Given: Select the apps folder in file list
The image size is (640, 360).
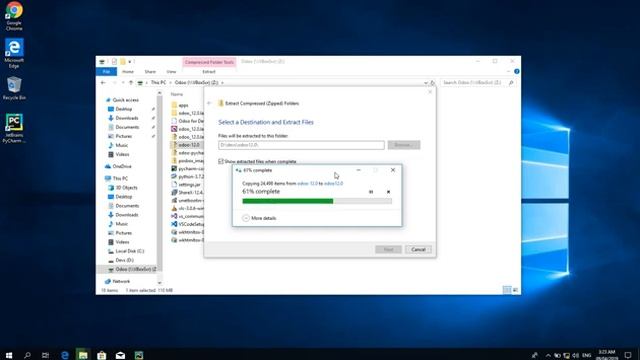Looking at the screenshot, I should click(183, 105).
